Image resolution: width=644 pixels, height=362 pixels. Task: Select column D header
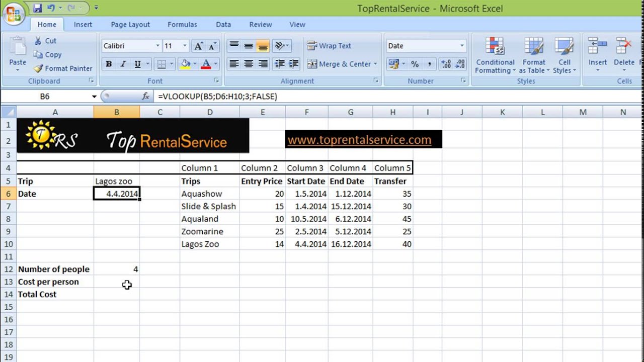209,112
